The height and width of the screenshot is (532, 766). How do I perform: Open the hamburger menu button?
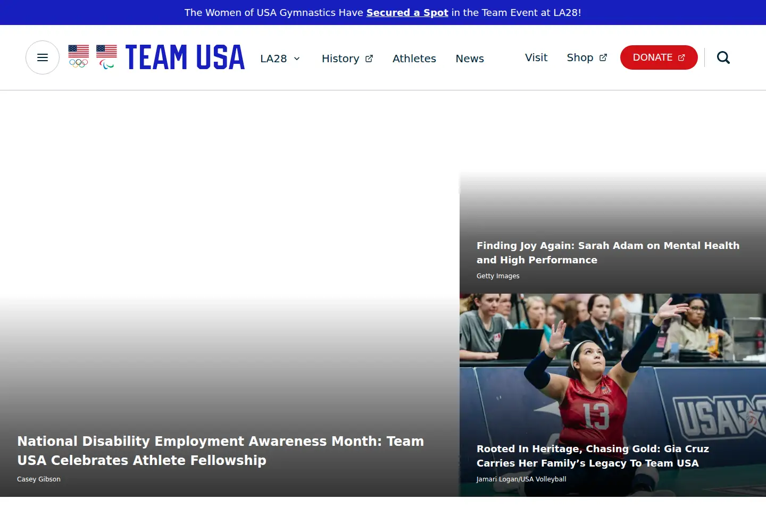[43, 57]
